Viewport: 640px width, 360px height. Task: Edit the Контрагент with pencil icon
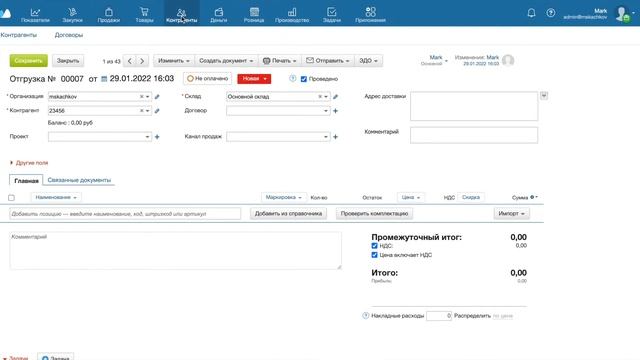157,111
